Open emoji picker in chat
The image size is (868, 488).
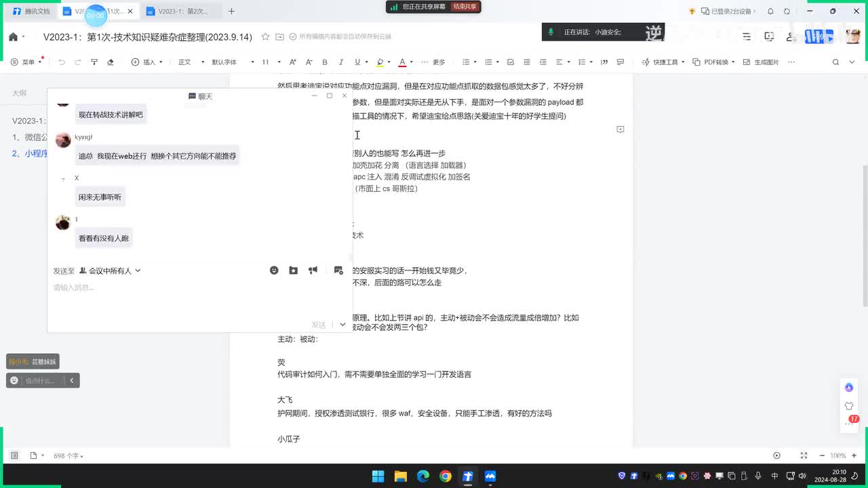tap(274, 270)
